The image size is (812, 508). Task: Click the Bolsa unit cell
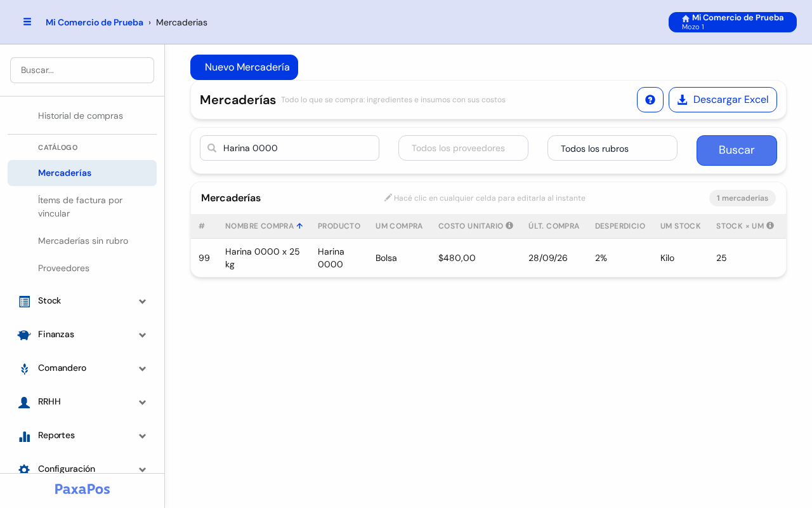pos(399,258)
